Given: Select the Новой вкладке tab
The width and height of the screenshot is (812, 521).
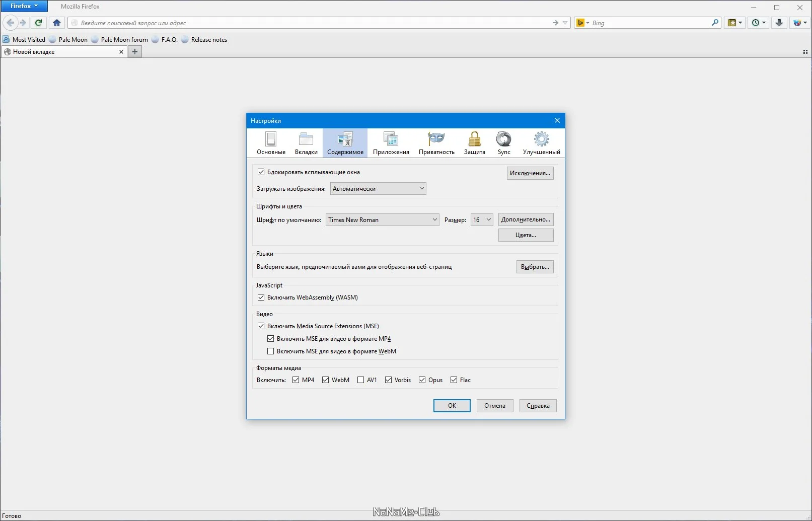Looking at the screenshot, I should pyautogui.click(x=64, y=52).
